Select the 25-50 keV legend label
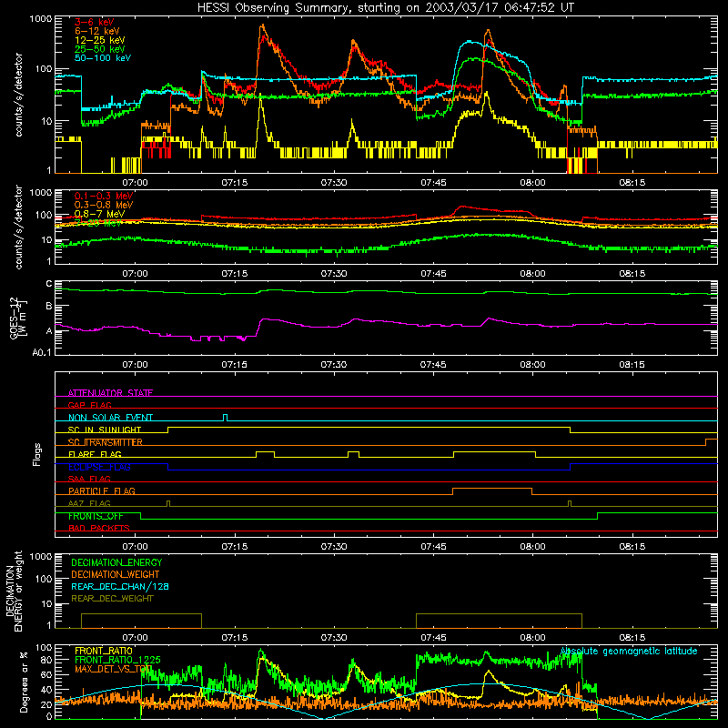 pos(99,49)
